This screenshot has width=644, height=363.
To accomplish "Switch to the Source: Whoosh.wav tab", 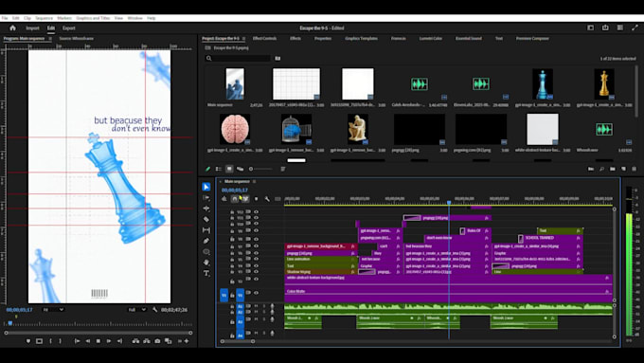I will 77,38.
